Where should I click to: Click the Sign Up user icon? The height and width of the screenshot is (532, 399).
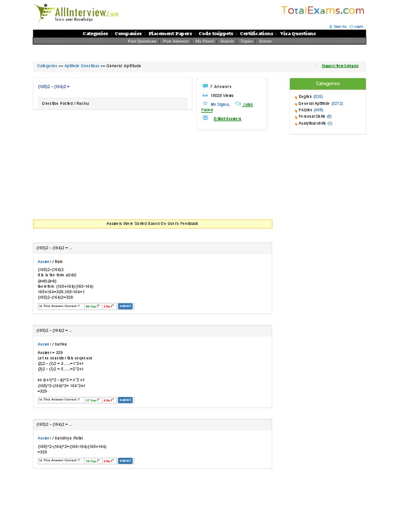pos(330,26)
